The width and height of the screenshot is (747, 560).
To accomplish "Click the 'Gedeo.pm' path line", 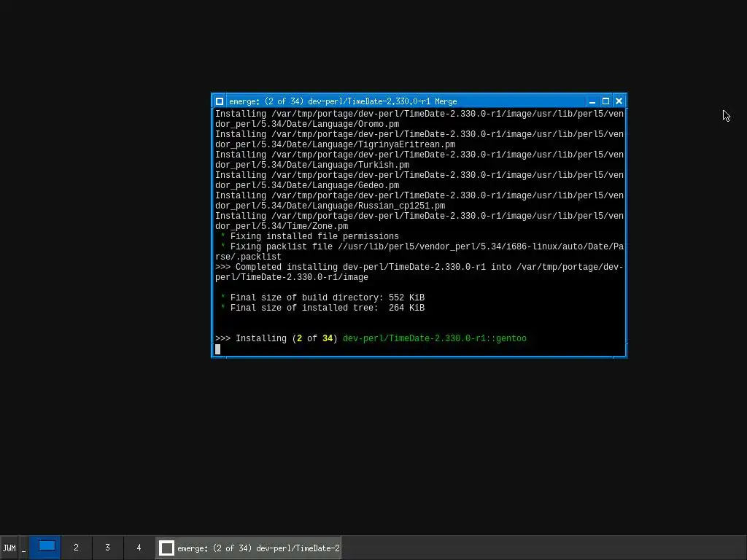I will click(x=307, y=186).
